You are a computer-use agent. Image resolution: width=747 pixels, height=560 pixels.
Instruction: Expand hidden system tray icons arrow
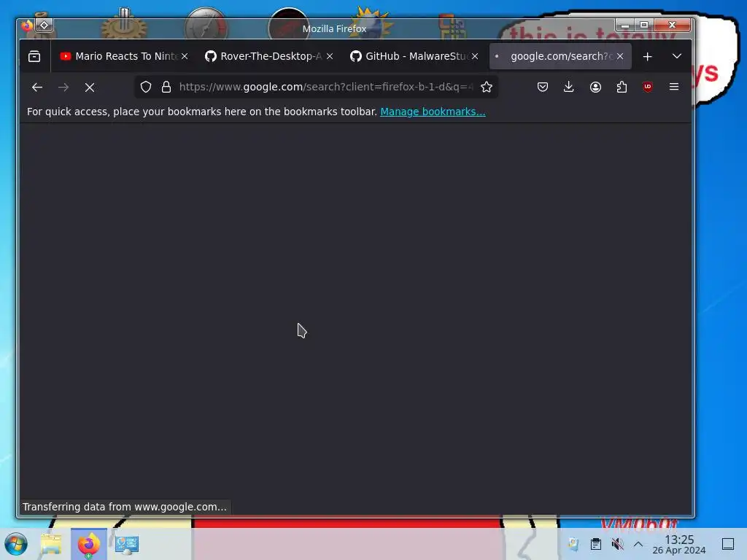click(x=638, y=544)
